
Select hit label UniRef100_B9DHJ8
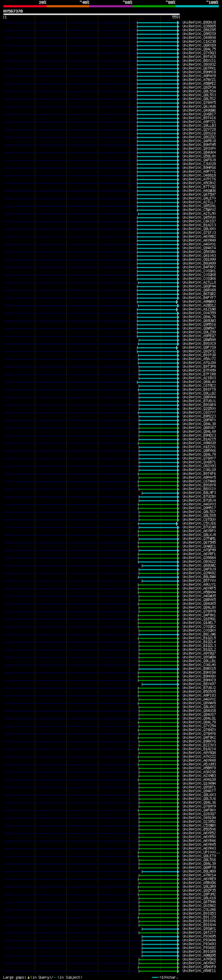[199, 23]
